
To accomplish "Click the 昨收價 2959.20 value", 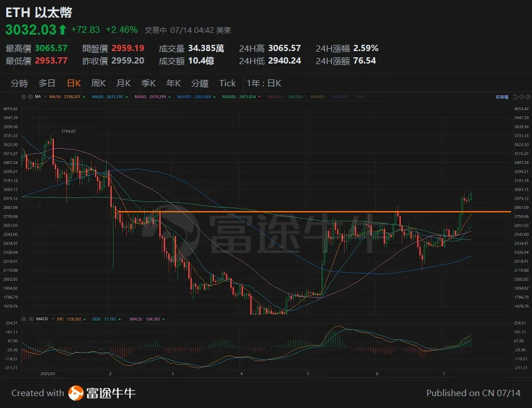I will 128,61.
